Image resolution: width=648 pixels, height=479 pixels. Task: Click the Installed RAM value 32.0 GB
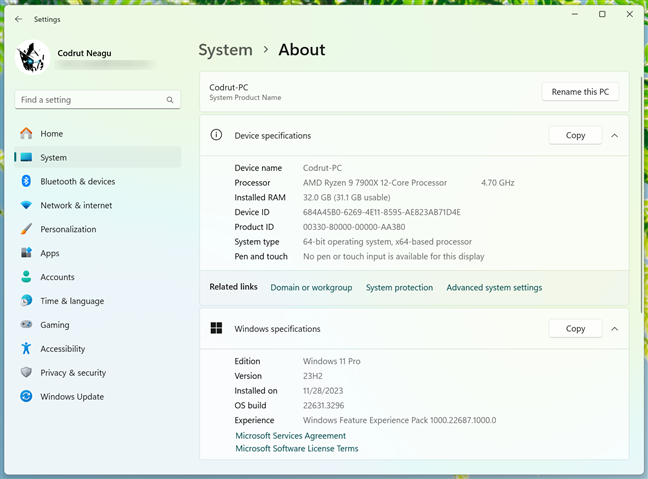click(x=347, y=198)
